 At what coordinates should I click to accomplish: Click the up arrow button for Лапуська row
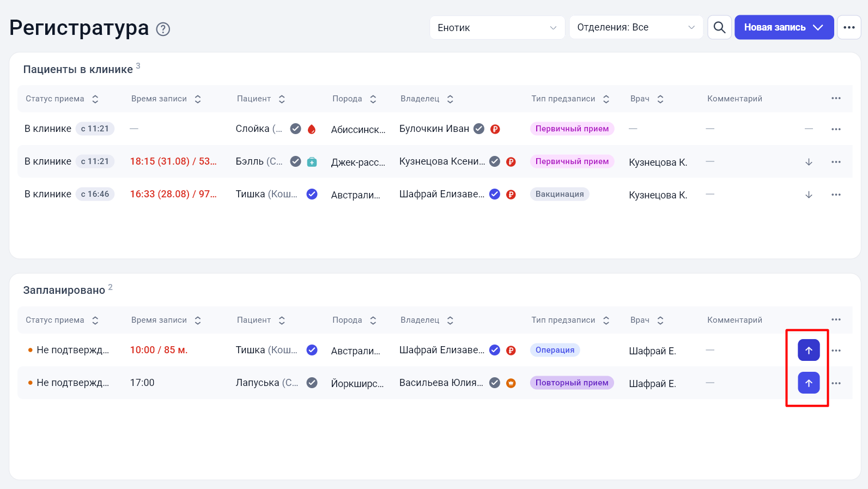(x=809, y=383)
